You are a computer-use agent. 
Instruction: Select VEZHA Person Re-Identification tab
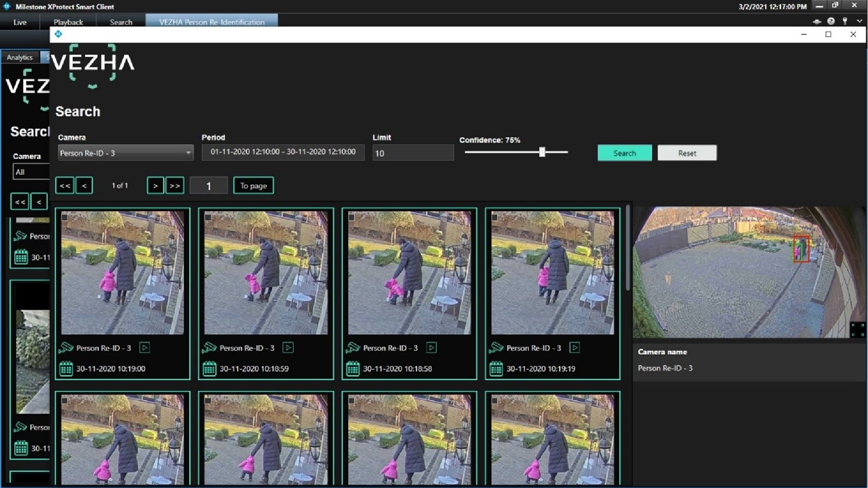point(212,22)
